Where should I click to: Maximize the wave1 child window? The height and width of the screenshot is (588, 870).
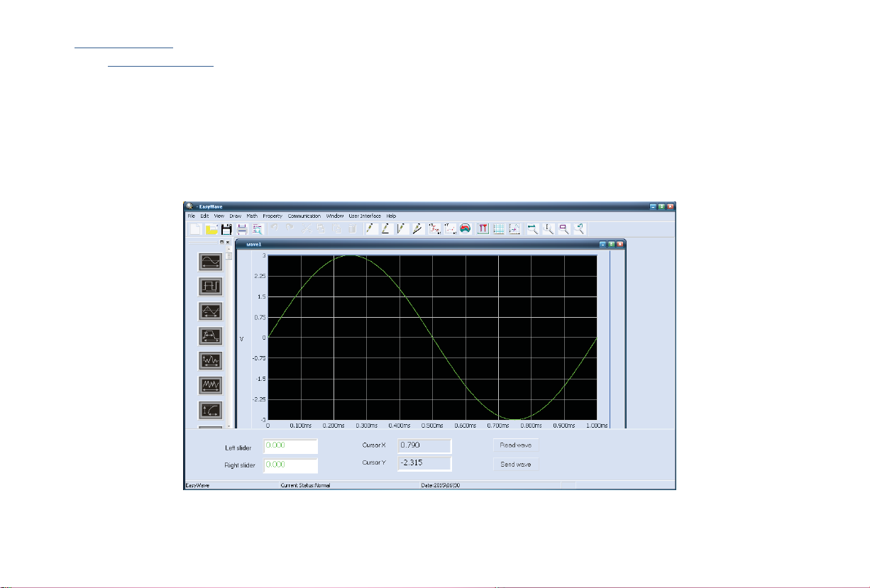point(611,244)
